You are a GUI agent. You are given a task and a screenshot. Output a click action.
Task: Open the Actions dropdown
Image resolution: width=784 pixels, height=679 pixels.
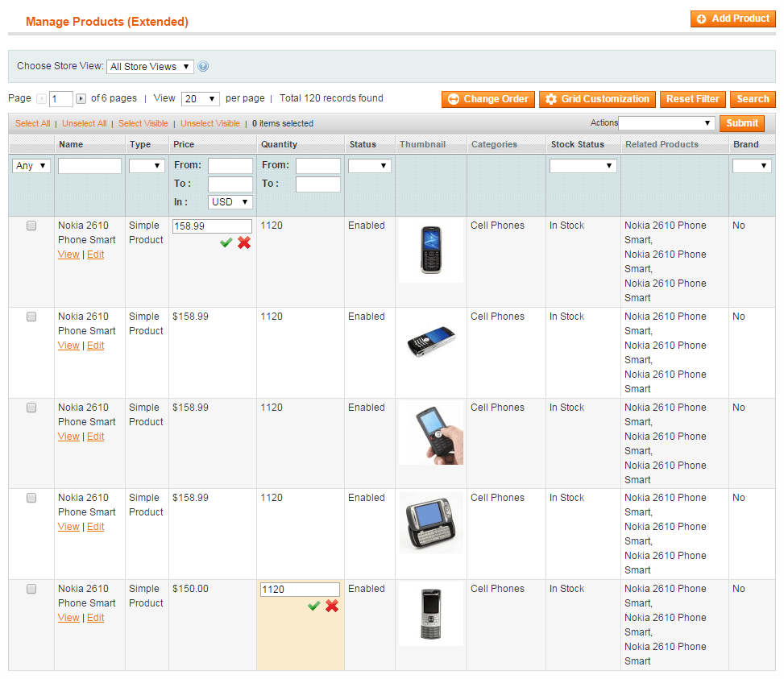(x=666, y=123)
